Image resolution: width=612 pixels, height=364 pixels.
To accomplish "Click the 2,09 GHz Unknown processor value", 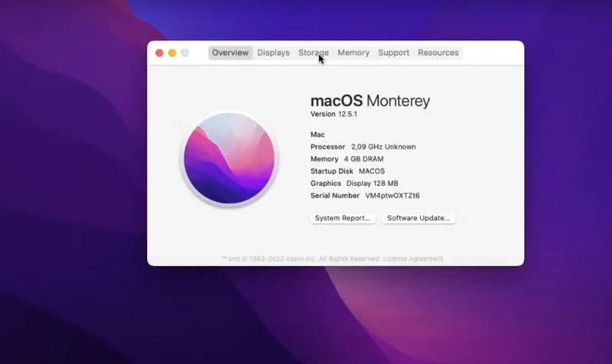I will click(383, 147).
